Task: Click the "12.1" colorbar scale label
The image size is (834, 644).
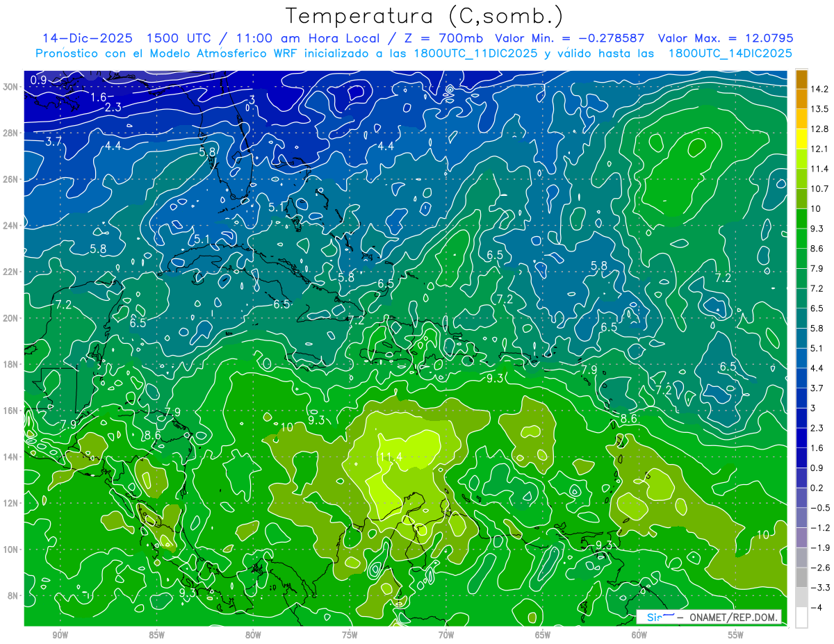Action: point(821,149)
